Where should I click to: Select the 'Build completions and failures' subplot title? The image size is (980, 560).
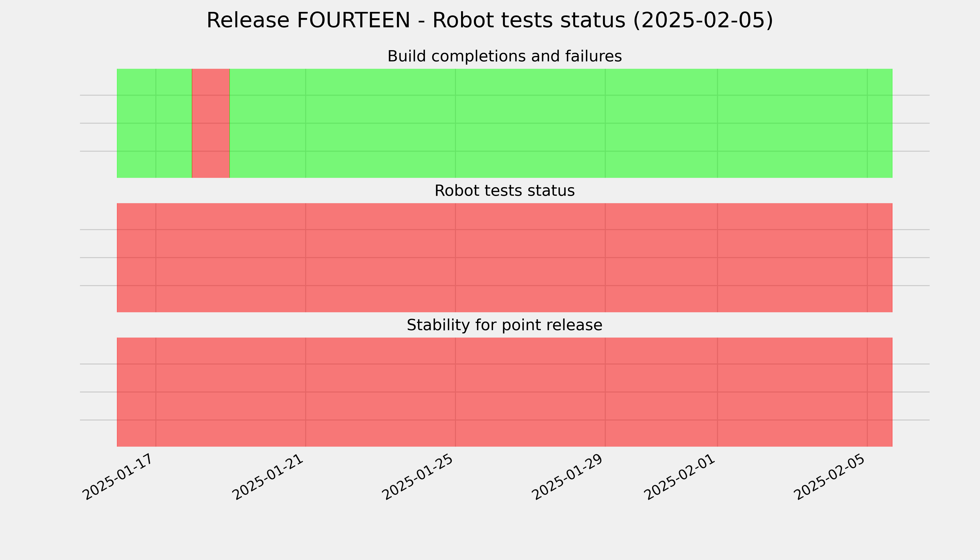coord(504,56)
